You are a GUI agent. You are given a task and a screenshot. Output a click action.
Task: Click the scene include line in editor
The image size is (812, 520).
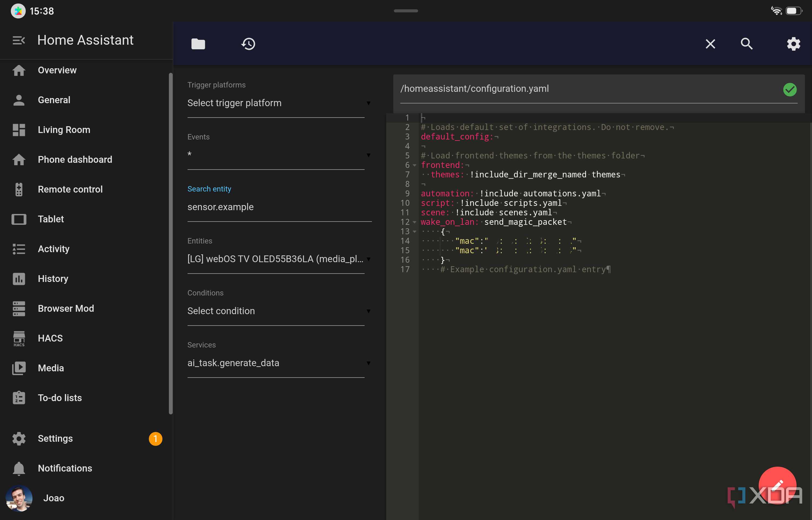[489, 212]
